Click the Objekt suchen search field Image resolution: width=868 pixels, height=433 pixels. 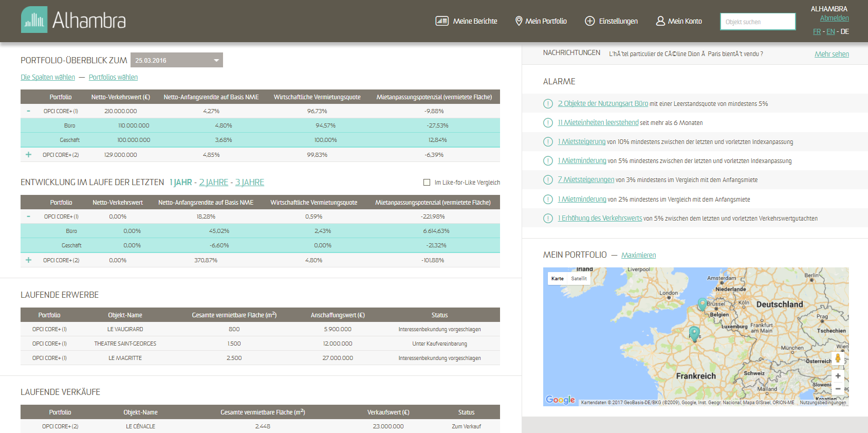point(758,22)
